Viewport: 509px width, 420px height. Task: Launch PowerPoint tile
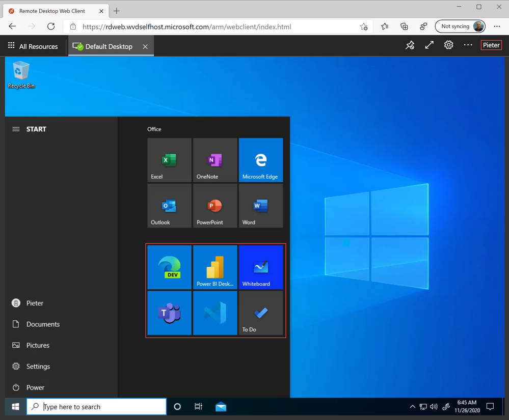click(x=215, y=206)
